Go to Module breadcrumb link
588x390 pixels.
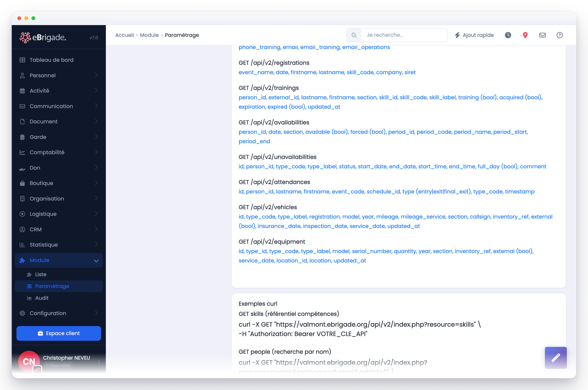coord(149,35)
